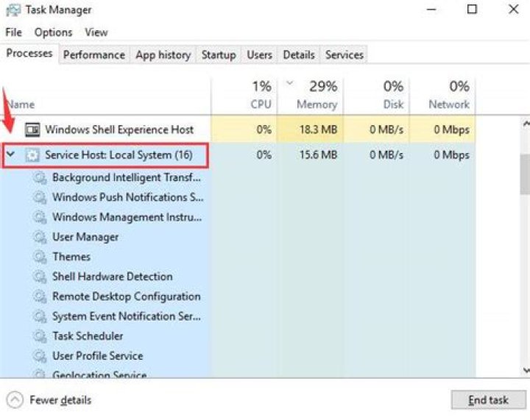Select the System Event Notification Ser... service
Screen dimensions: 530x420
point(127,317)
